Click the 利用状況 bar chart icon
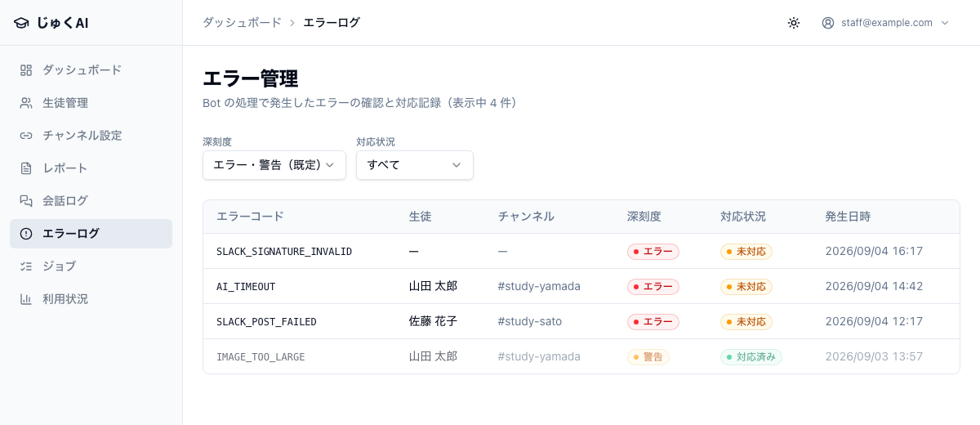Screen dimensions: 980x425 [x=26, y=299]
